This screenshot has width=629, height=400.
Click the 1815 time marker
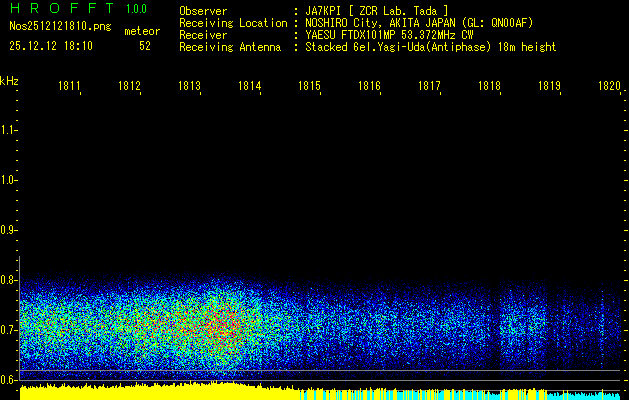(x=309, y=87)
